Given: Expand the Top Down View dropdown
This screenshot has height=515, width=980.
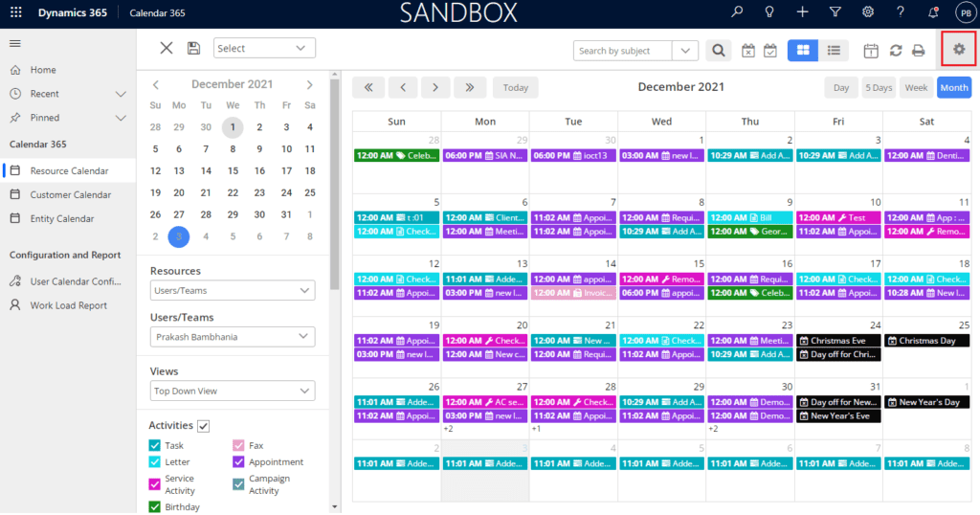Looking at the screenshot, I should pyautogui.click(x=233, y=391).
